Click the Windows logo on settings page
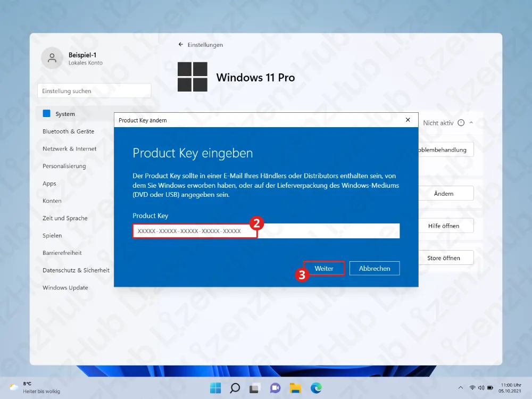Viewport: 532px width, 399px height. [x=193, y=77]
